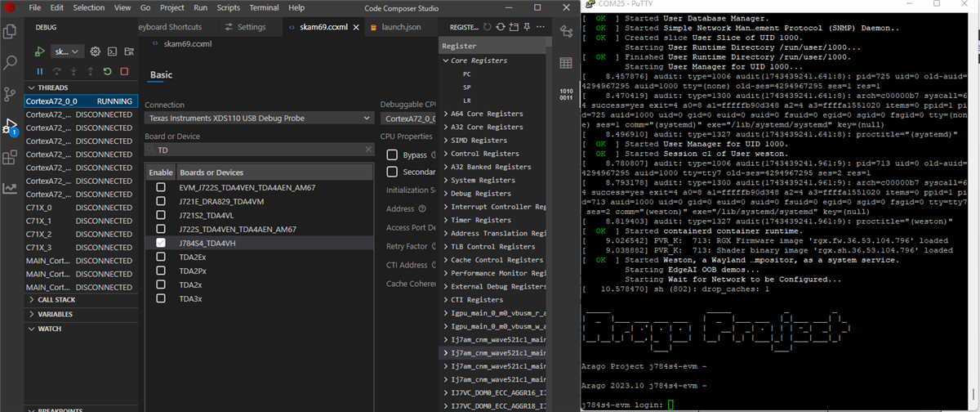Pause the debug session
This screenshot has width=980, height=412.
click(39, 72)
